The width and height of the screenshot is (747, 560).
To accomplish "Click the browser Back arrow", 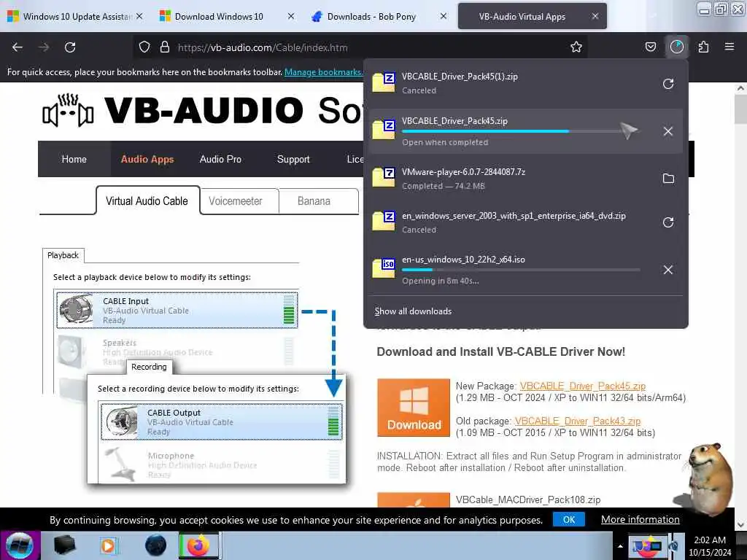I will coord(18,47).
